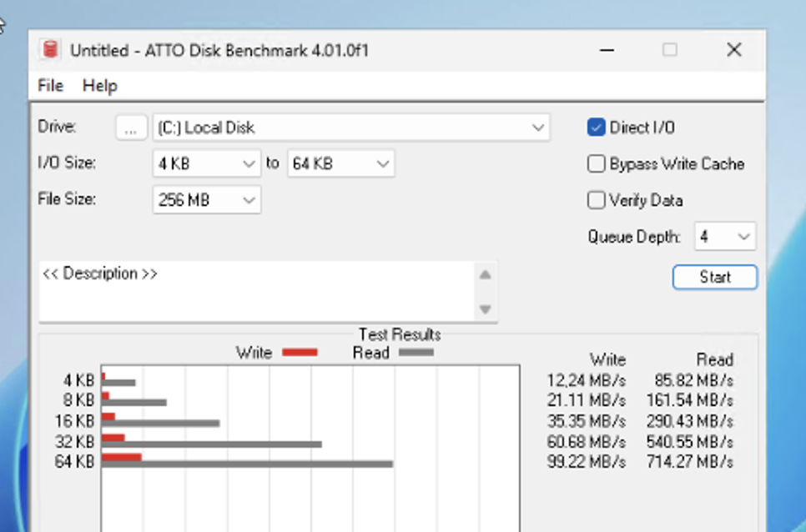The width and height of the screenshot is (806, 532).
Task: Click the 8 KB chart row label
Action: pyautogui.click(x=78, y=400)
